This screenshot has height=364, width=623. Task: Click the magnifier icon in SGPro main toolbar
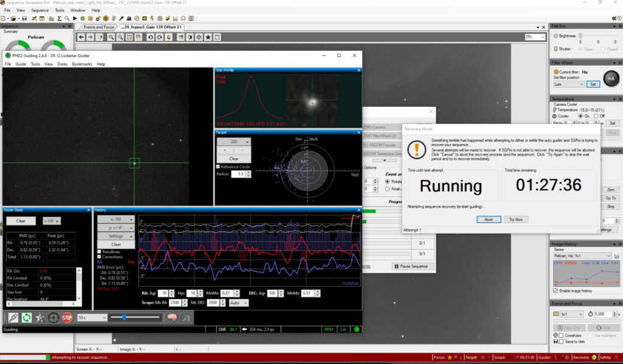tap(67, 18)
